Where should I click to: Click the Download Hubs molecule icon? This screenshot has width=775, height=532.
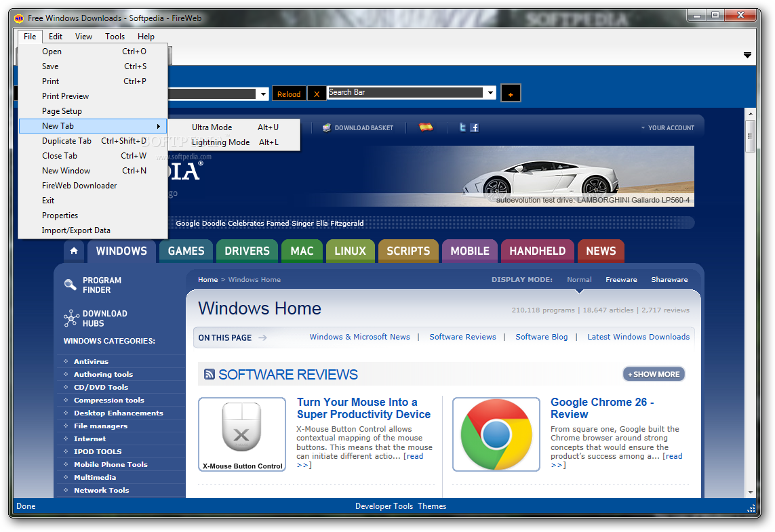(71, 318)
